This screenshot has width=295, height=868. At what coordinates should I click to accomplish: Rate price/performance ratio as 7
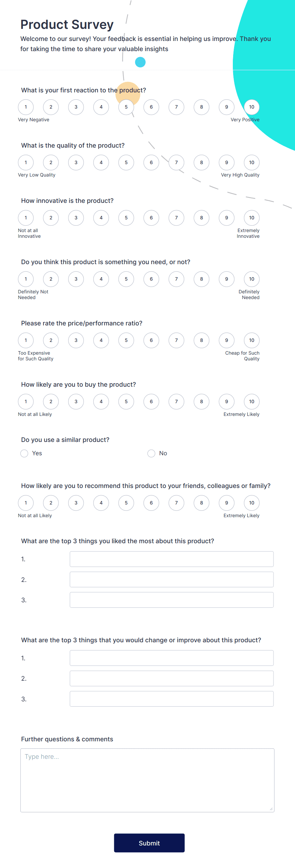click(x=176, y=340)
